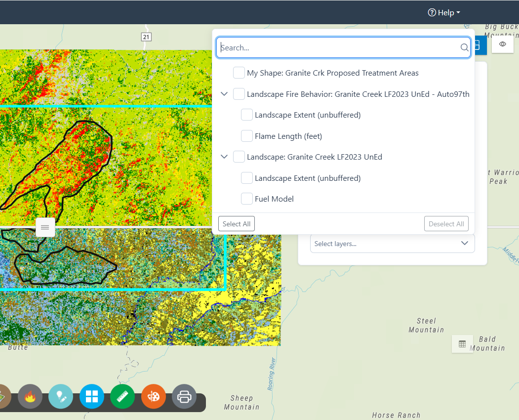Collapse the Landscape Fire Behavior group
The width and height of the screenshot is (519, 420).
(x=224, y=94)
